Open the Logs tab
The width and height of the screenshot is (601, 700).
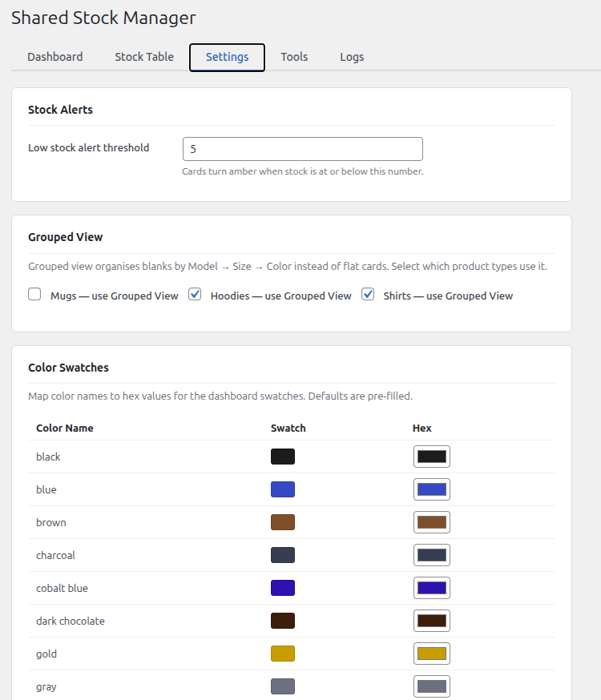(352, 57)
